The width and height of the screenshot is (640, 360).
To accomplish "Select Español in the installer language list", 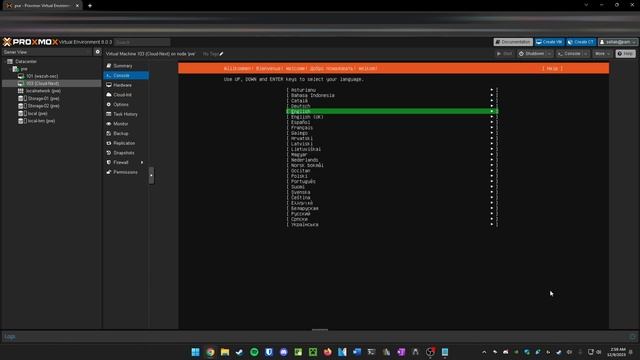I will click(392, 122).
